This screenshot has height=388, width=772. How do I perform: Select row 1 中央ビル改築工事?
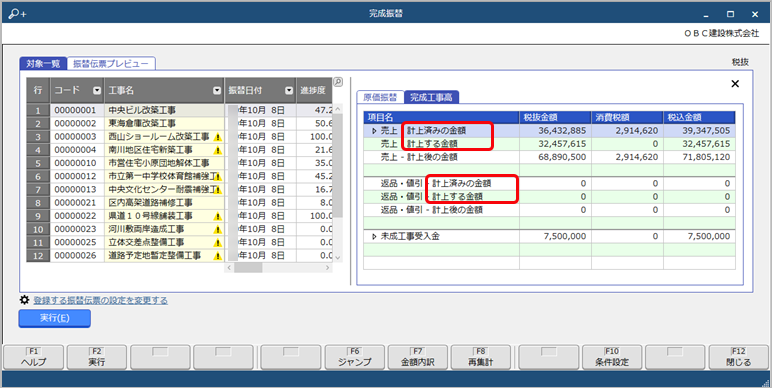tap(180, 110)
